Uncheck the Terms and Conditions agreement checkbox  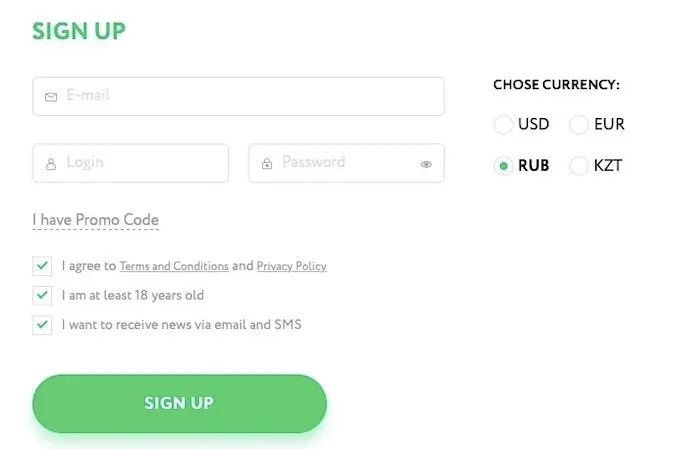point(42,266)
